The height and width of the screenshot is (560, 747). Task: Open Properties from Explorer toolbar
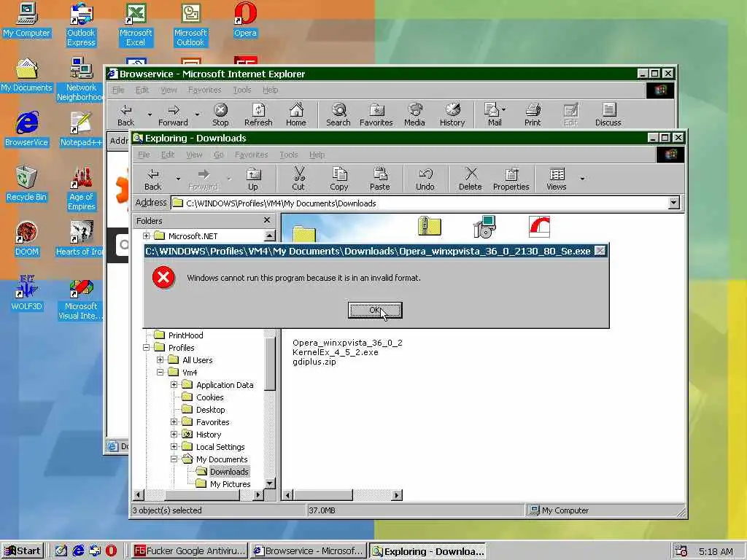coord(511,179)
